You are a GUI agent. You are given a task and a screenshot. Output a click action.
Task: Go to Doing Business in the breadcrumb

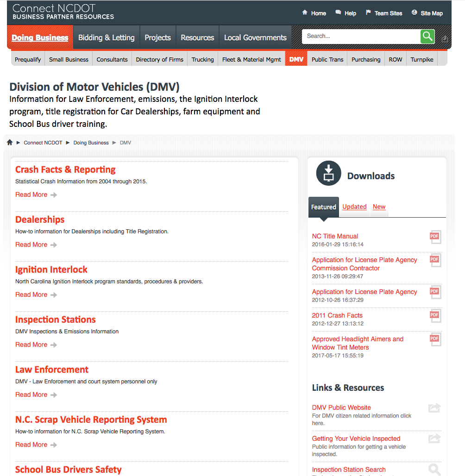[x=91, y=143]
